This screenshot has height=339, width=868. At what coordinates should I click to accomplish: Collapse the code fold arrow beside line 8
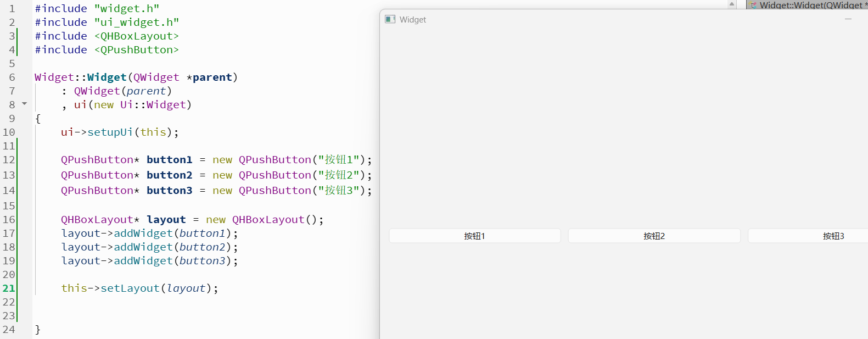(x=24, y=104)
